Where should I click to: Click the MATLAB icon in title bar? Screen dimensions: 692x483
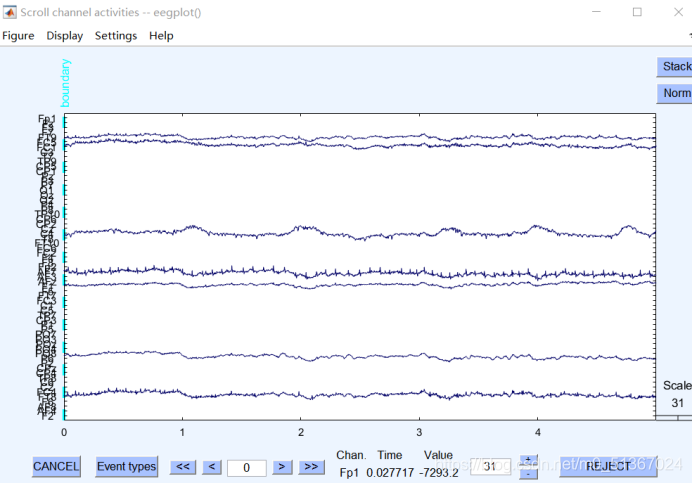click(9, 12)
